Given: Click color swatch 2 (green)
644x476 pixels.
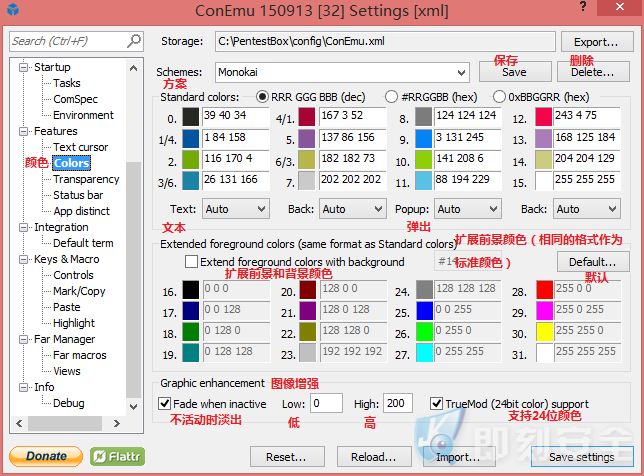Looking at the screenshot, I should click(191, 160).
